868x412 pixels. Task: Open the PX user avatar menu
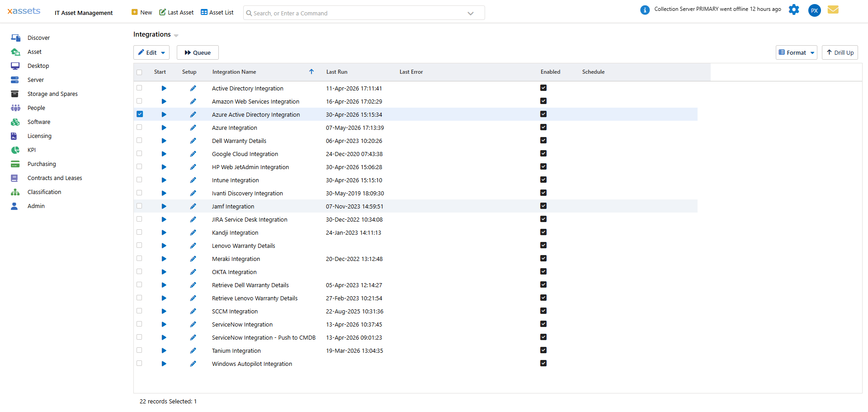click(815, 10)
